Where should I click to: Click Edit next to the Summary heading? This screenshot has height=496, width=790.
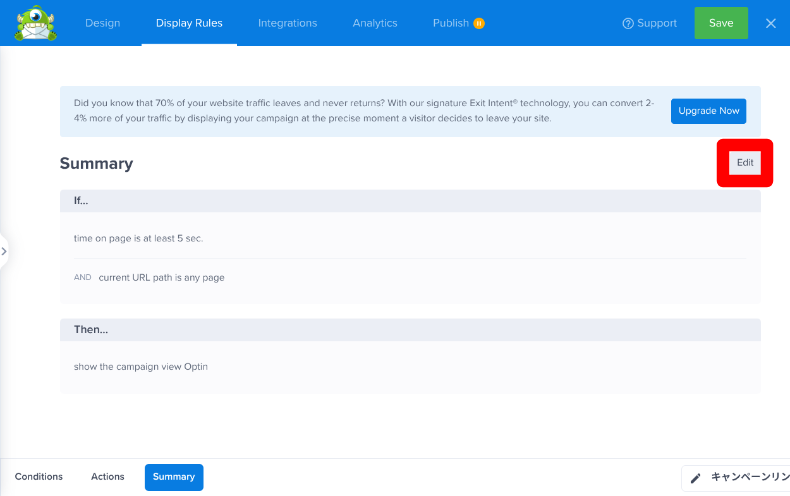click(x=745, y=162)
